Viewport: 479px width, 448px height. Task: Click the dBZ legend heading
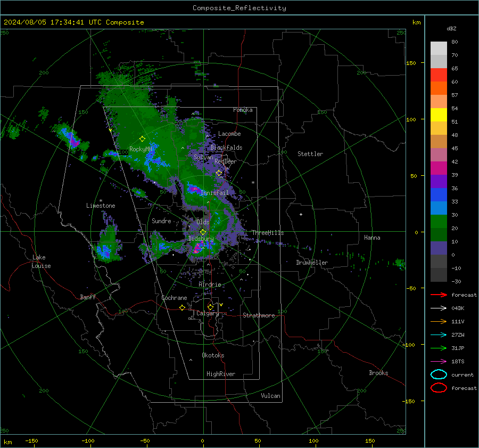[x=451, y=29]
